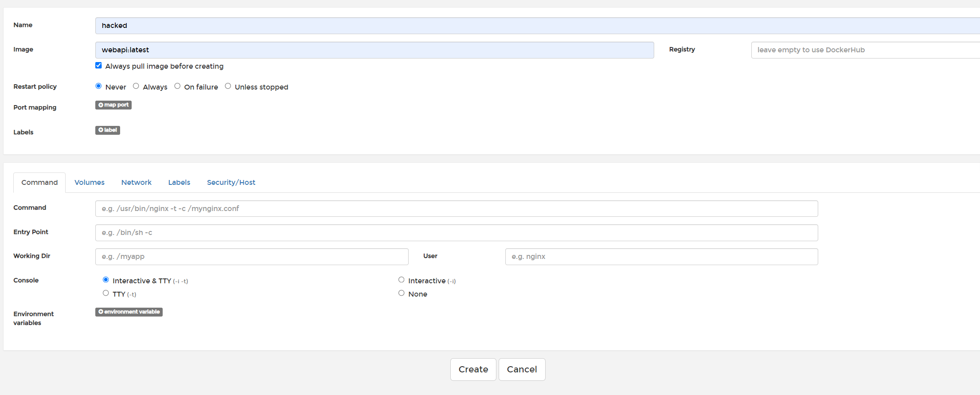Set console to None

[x=402, y=293]
